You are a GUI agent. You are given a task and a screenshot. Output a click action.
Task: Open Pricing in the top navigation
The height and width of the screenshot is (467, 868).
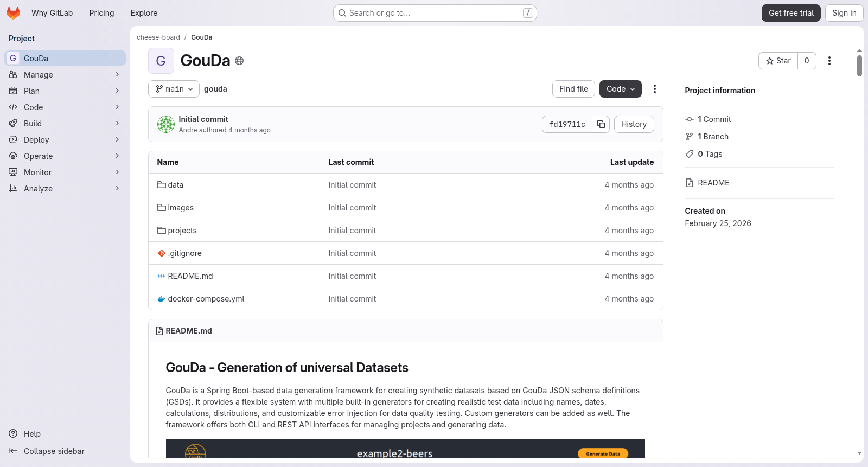pos(101,13)
